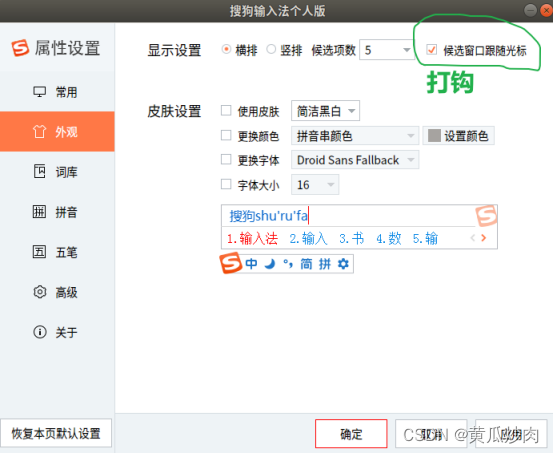Click candidate 4.数 in preview
The width and height of the screenshot is (554, 453).
(389, 239)
